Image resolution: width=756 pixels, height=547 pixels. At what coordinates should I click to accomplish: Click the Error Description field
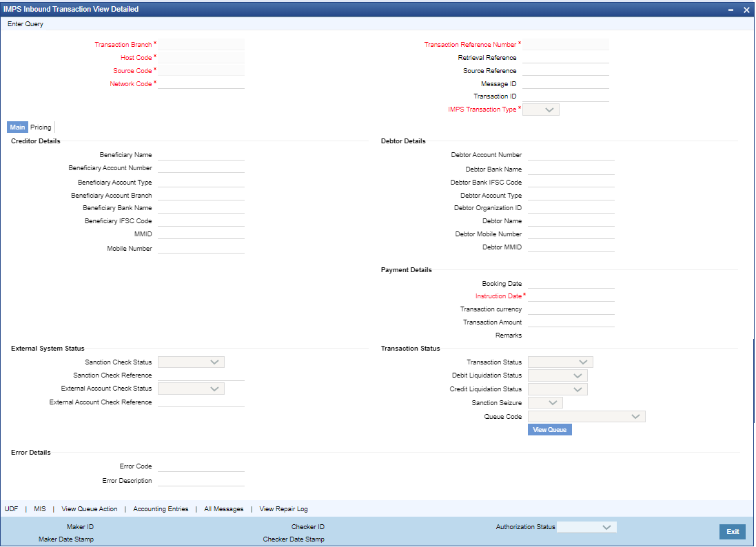[x=201, y=480]
